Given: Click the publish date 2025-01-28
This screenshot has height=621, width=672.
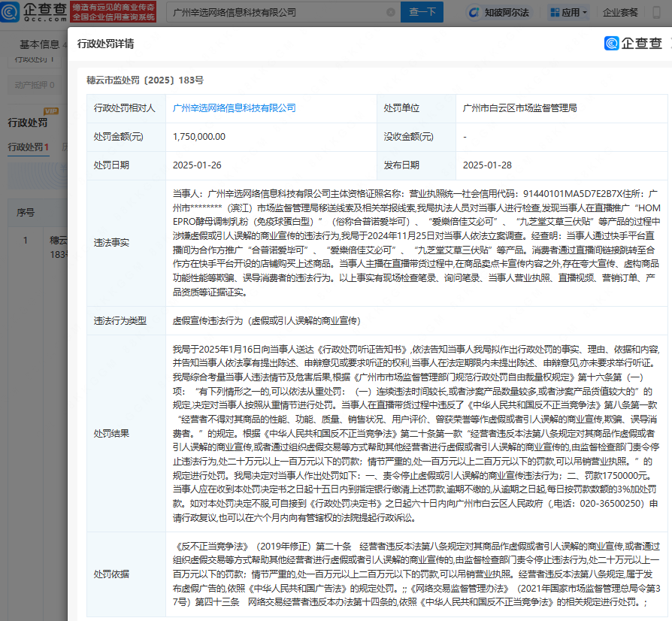Looking at the screenshot, I should tap(487, 165).
